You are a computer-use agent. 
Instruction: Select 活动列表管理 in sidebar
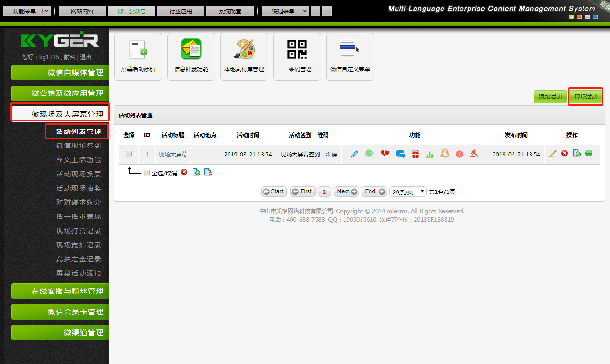(79, 131)
